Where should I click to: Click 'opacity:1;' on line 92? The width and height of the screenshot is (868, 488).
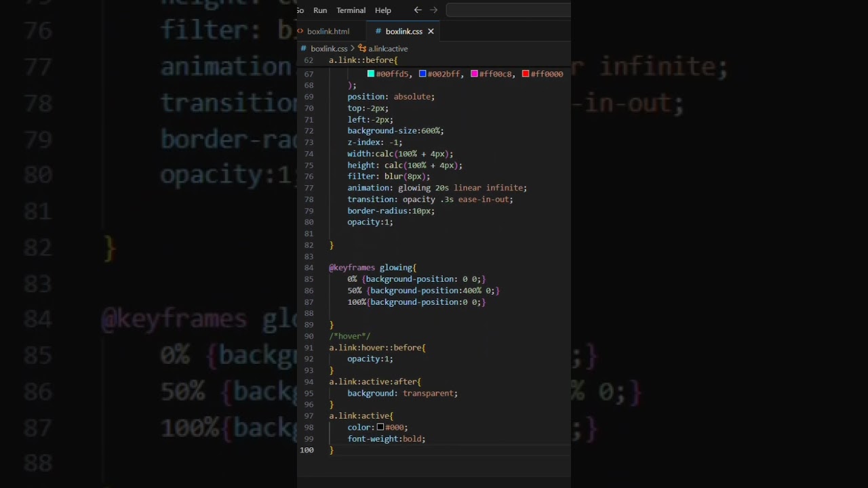pos(370,359)
